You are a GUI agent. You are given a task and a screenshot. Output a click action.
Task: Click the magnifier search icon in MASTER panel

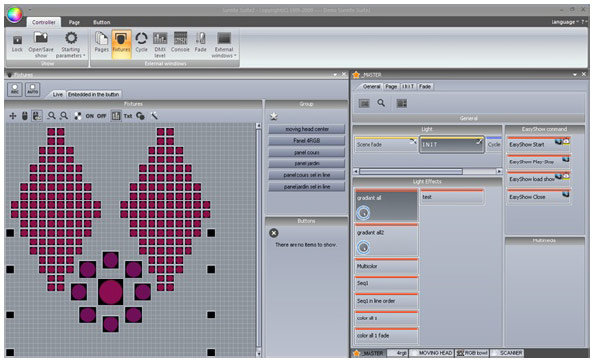tap(381, 103)
